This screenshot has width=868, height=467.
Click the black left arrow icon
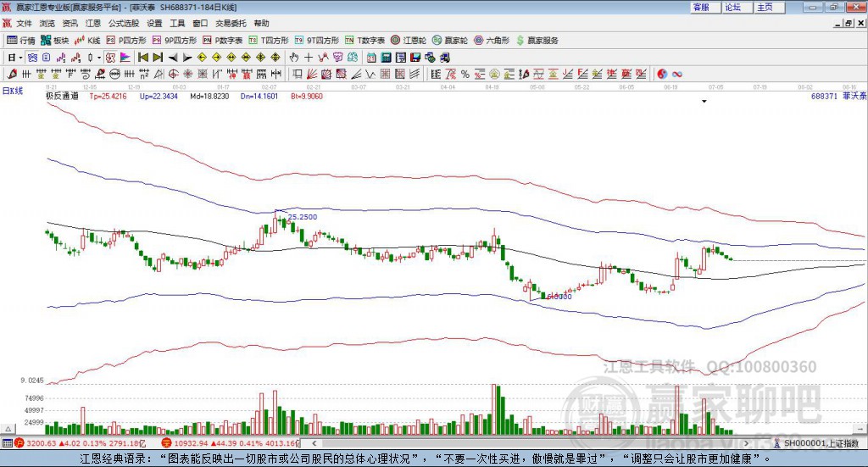tap(173, 58)
